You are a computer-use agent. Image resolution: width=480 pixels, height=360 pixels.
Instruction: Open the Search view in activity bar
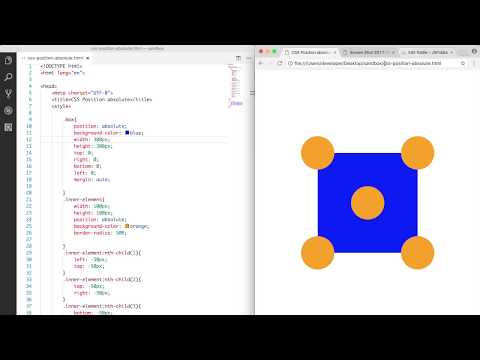click(x=8, y=77)
